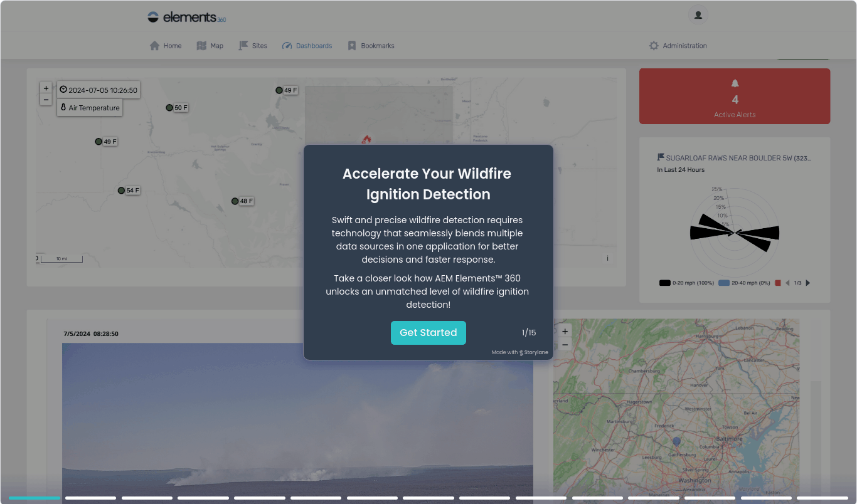Open the timestamp selector showing 2024-07-05 10:26:50
Image resolution: width=857 pixels, height=504 pixels.
[97, 89]
